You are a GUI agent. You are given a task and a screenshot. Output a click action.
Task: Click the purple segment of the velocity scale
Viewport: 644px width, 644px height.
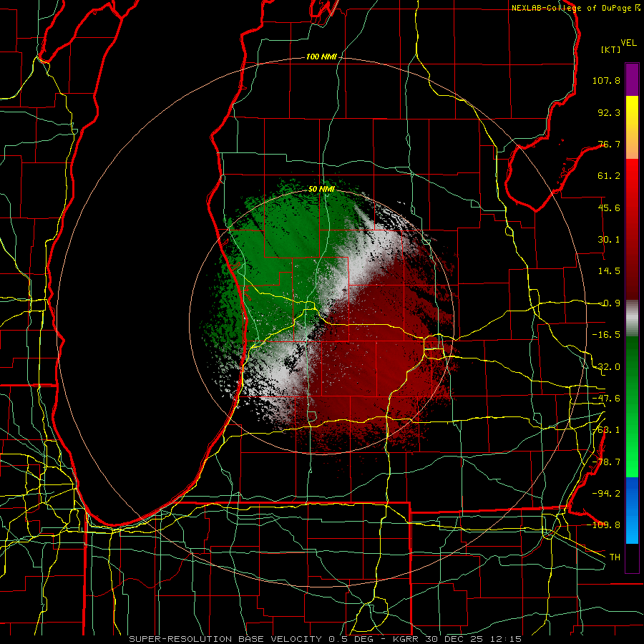coord(632,79)
